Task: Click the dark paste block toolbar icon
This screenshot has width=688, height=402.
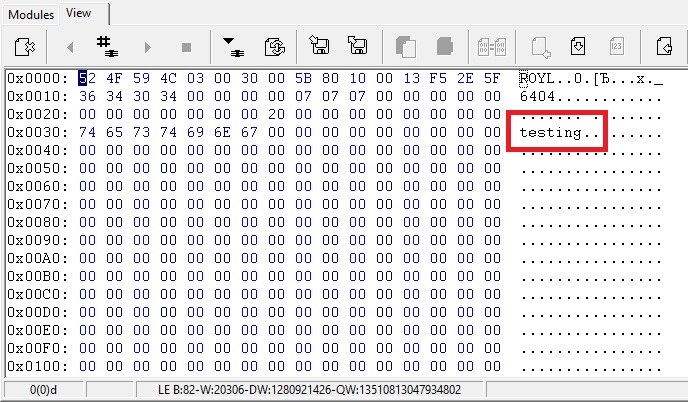Action: [x=444, y=46]
